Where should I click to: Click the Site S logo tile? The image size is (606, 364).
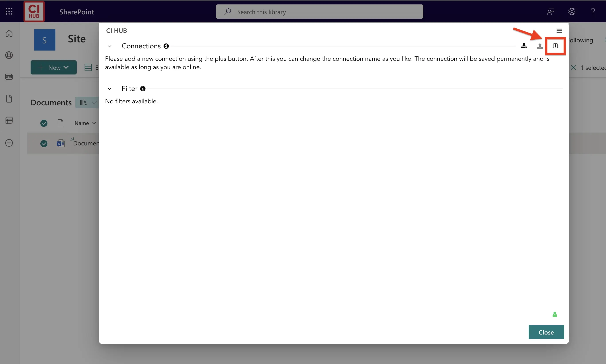pos(45,40)
